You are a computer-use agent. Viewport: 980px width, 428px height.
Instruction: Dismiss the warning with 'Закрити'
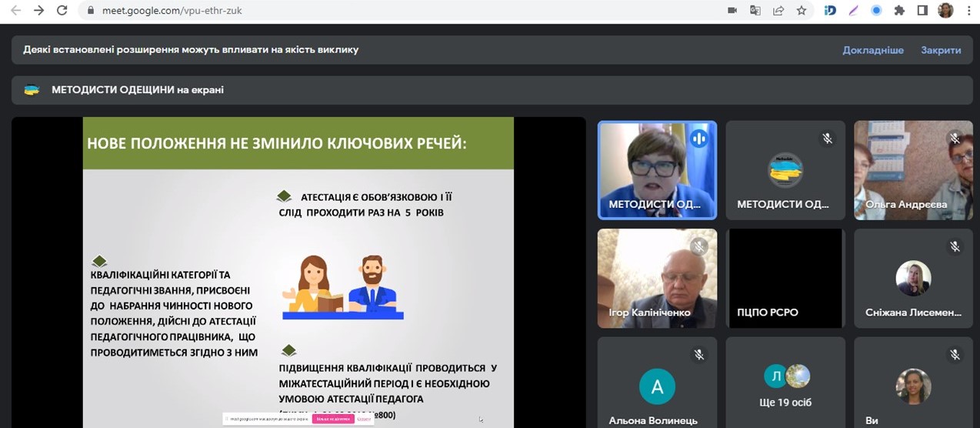point(941,50)
